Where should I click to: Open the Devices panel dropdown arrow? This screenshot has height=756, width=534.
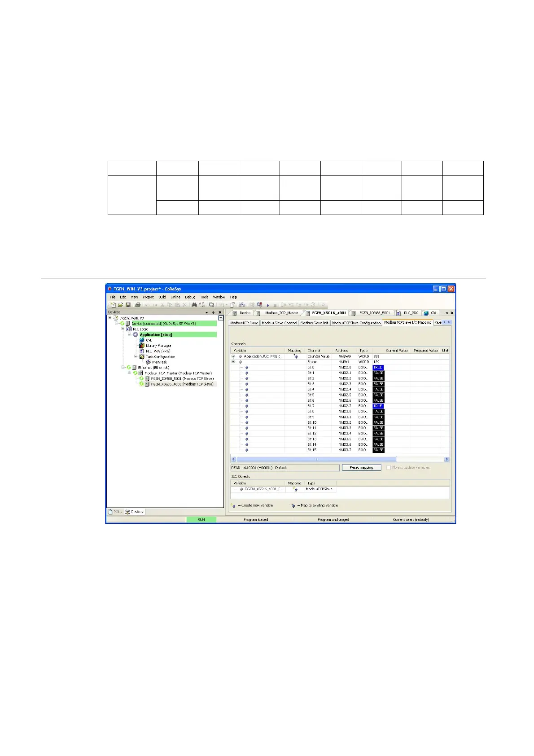(x=207, y=312)
